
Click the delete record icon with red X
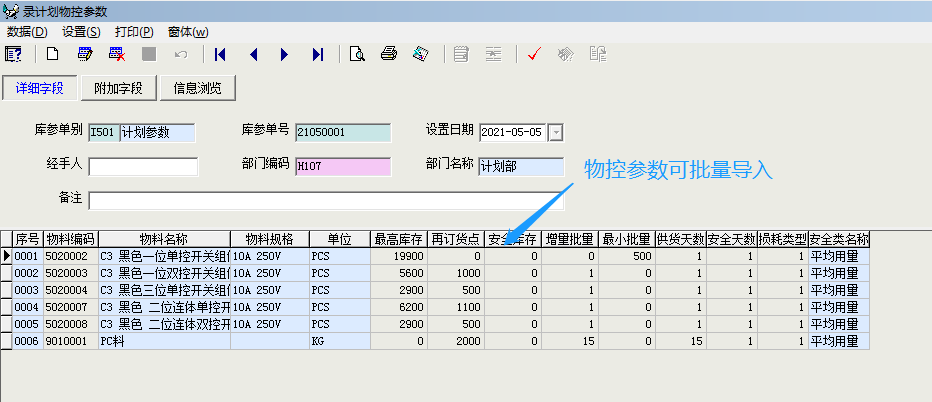coord(116,54)
